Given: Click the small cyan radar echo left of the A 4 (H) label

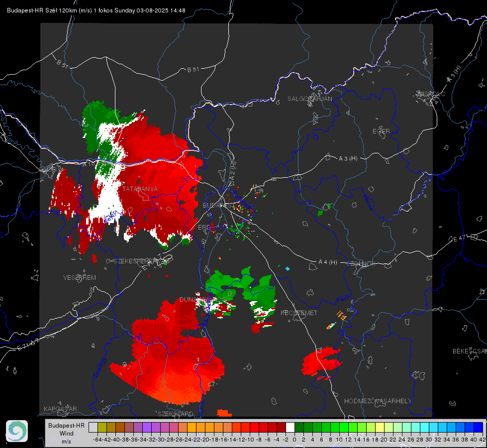Looking at the screenshot, I should 288,269.
